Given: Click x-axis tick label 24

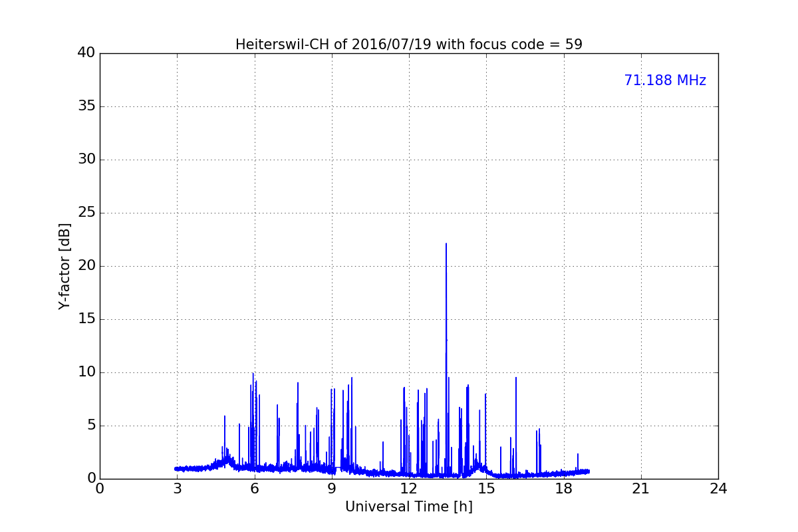Looking at the screenshot, I should point(718,489).
